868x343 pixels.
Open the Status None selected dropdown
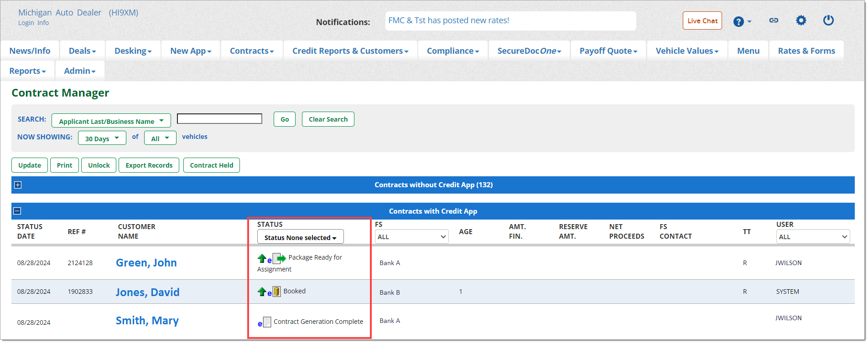click(301, 237)
